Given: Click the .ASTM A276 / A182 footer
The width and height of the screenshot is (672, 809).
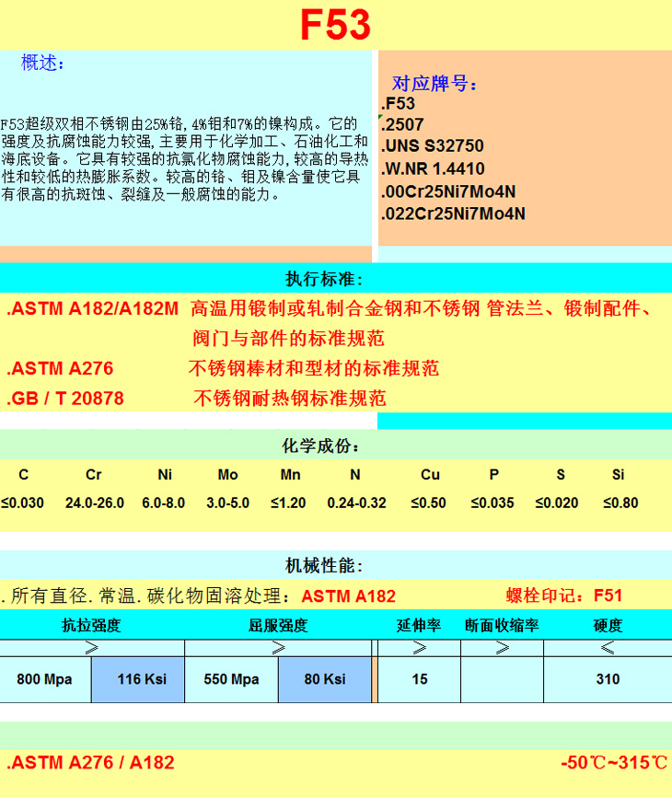Looking at the screenshot, I should coord(90,763).
